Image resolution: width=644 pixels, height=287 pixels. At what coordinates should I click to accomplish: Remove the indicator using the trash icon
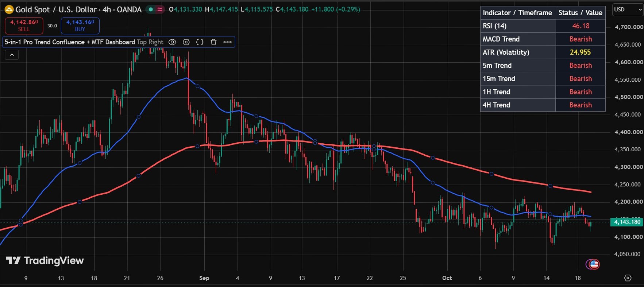click(213, 42)
